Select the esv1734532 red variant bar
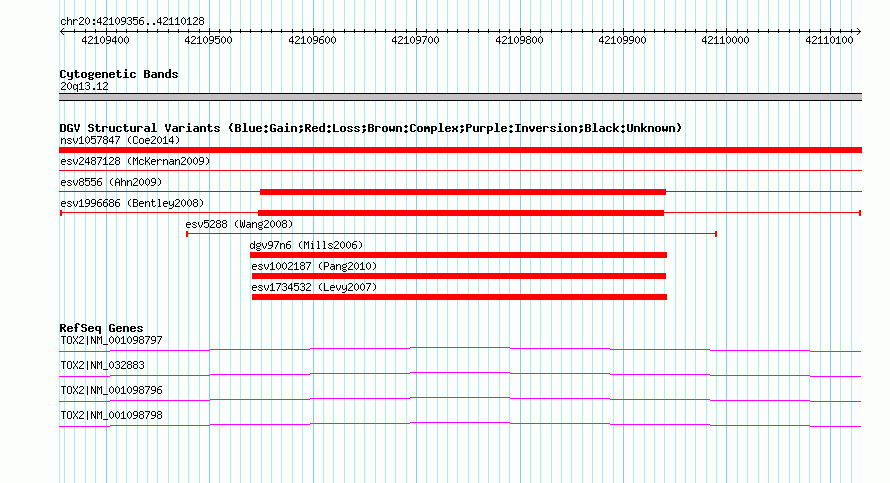This screenshot has width=890, height=483. point(459,297)
